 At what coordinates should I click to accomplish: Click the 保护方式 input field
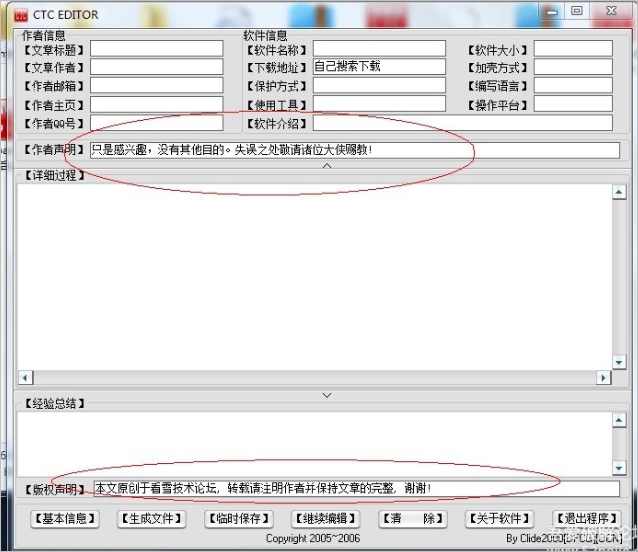pyautogui.click(x=379, y=85)
